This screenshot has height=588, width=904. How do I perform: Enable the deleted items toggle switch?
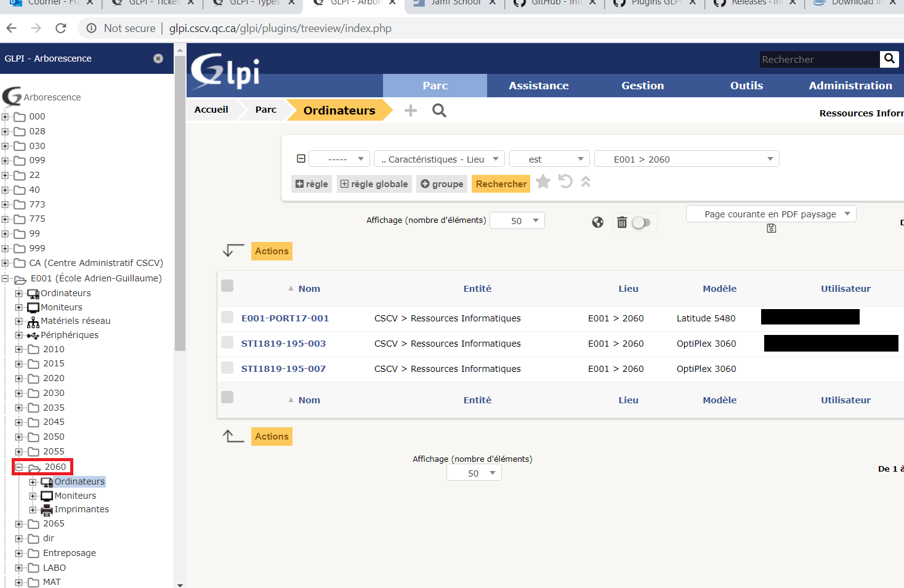[641, 222]
